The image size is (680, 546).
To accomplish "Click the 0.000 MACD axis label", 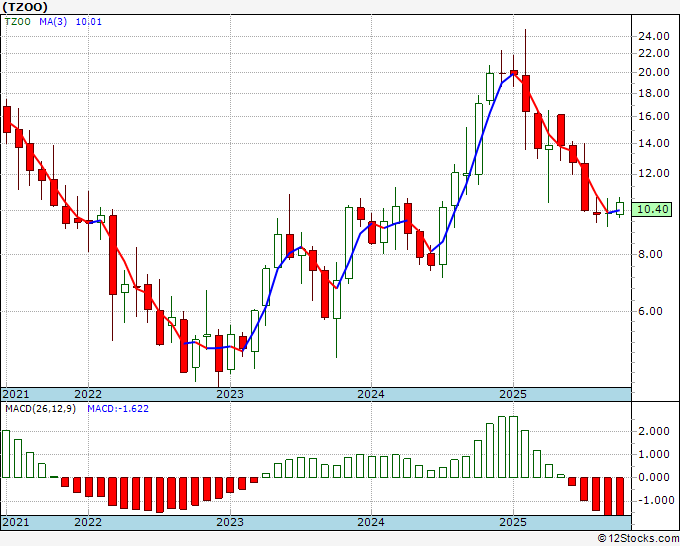I will 652,477.
